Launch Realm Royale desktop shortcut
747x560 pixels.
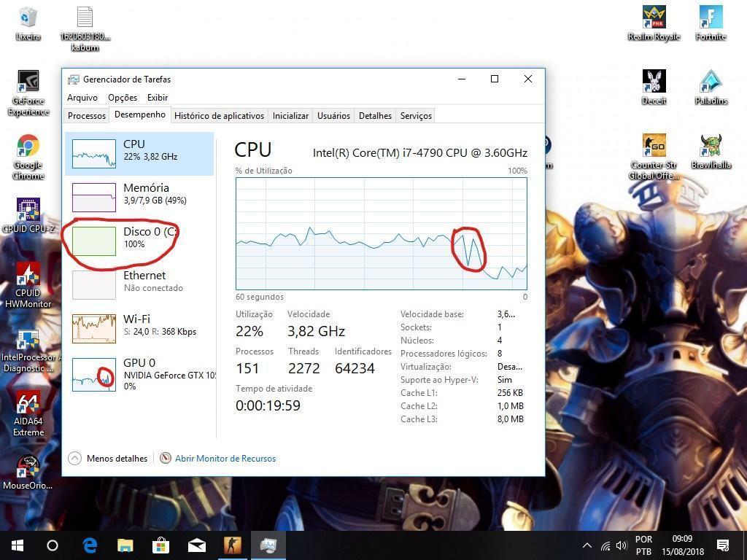pyautogui.click(x=654, y=23)
